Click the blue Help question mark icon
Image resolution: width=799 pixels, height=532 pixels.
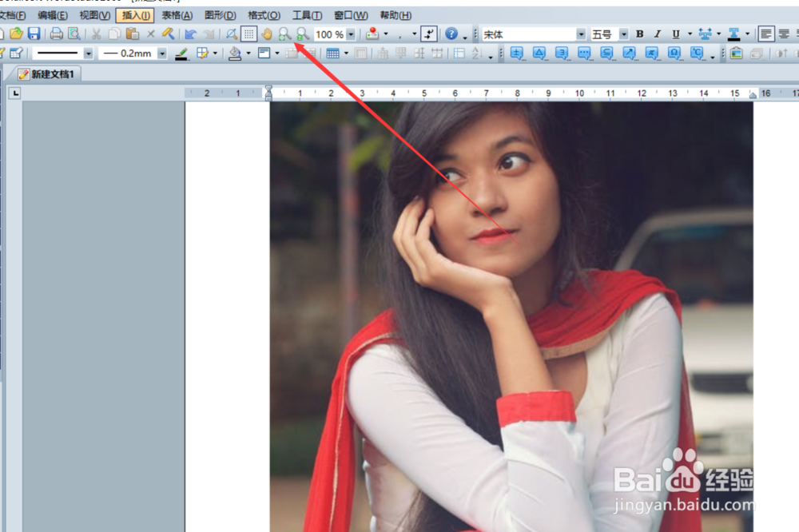[451, 34]
